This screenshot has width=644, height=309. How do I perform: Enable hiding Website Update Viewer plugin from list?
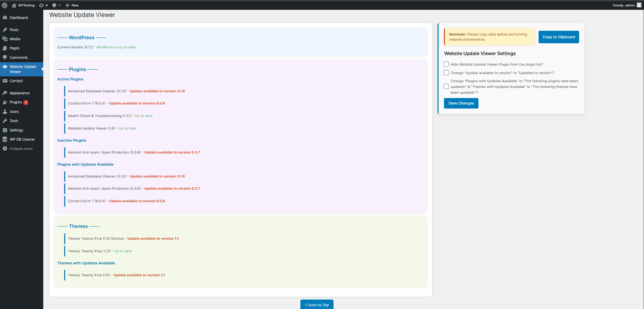tap(446, 64)
